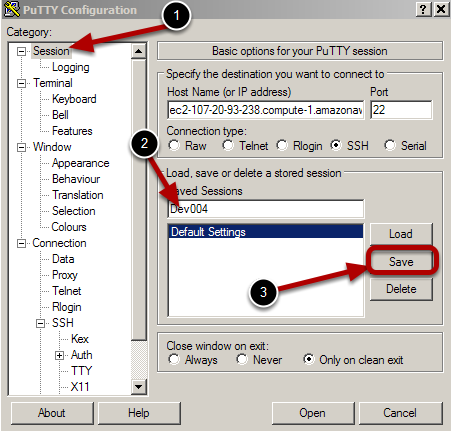The height and width of the screenshot is (431, 451).
Task: Click the category scrollbar down arrow
Action: [138, 387]
